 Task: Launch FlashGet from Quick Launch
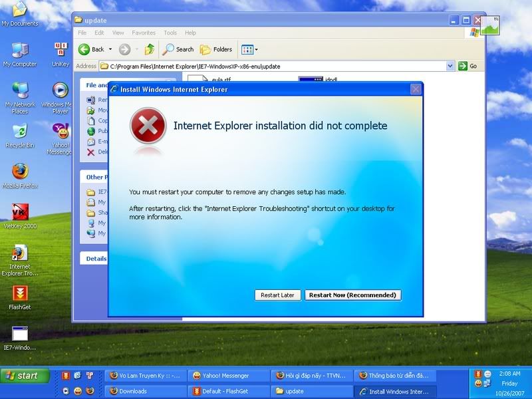tap(66, 375)
